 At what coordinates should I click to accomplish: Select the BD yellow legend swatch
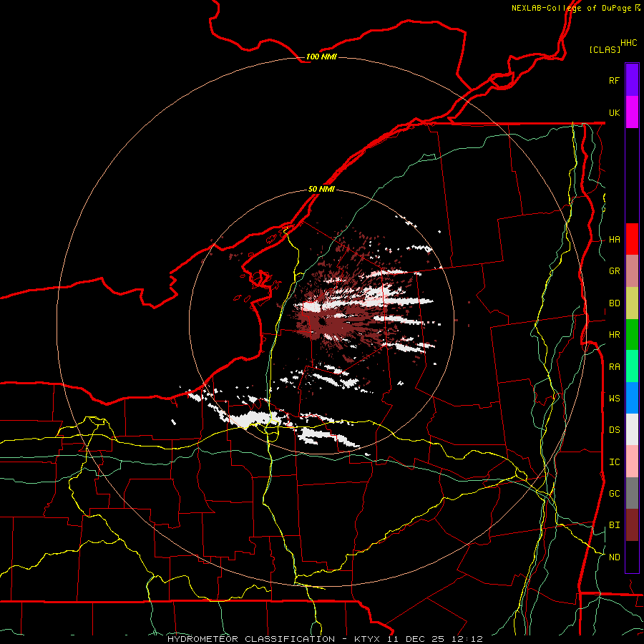click(x=632, y=303)
